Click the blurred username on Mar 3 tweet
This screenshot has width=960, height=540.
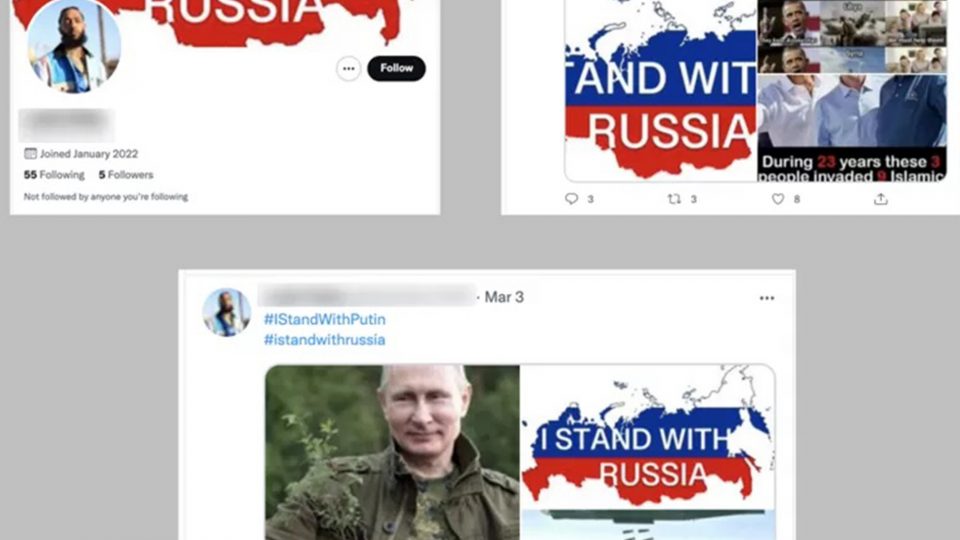pyautogui.click(x=367, y=296)
